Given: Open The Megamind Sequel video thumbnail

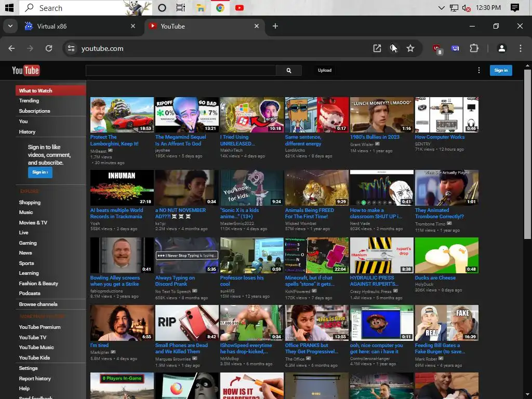Looking at the screenshot, I should tap(187, 115).
